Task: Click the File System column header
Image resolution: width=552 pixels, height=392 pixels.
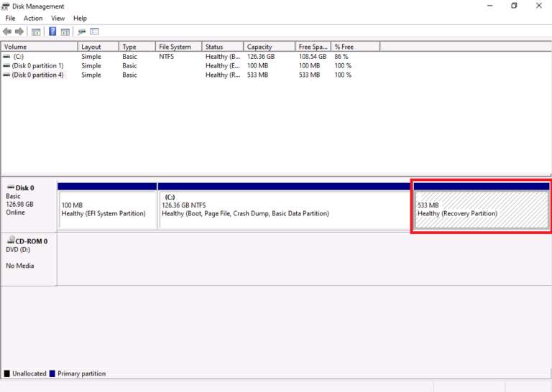Action: coord(178,47)
